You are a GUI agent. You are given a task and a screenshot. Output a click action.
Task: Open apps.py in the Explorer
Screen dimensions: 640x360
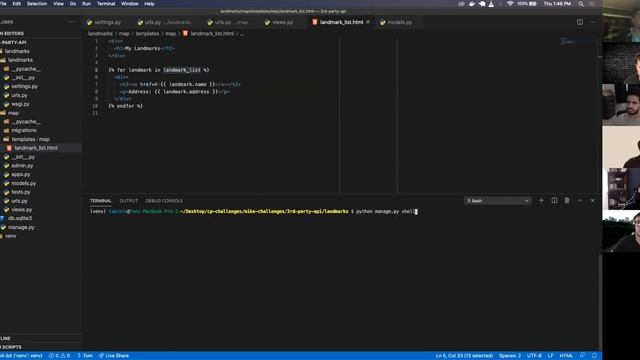(21, 174)
